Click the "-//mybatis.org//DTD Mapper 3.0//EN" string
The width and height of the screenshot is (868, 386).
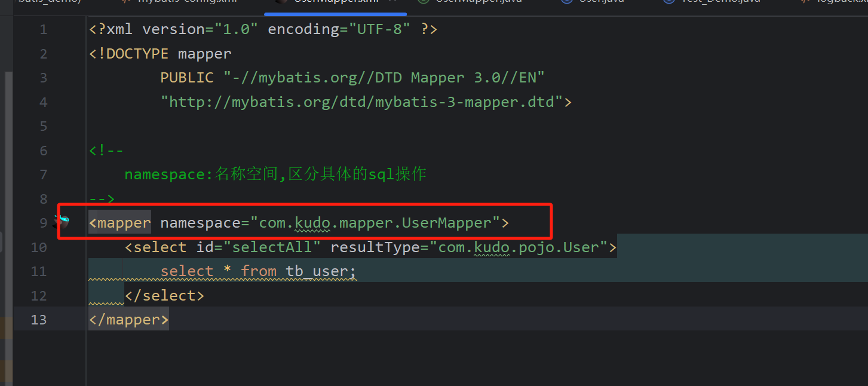click(x=384, y=78)
